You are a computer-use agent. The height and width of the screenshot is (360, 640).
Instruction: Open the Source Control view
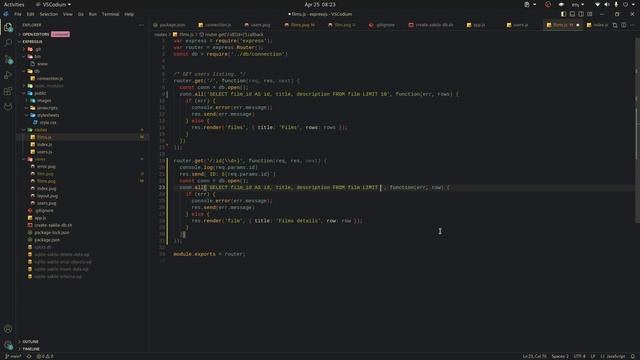(x=8, y=60)
